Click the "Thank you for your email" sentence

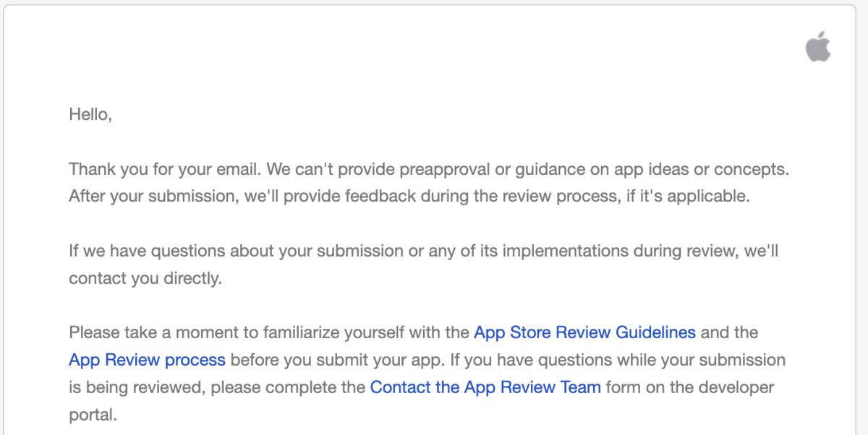[166, 169]
